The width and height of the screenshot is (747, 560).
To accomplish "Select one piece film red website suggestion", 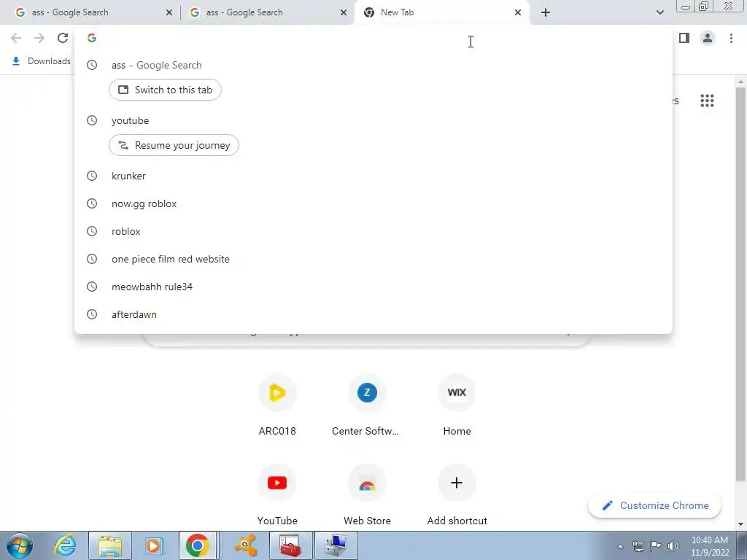I will [373, 259].
